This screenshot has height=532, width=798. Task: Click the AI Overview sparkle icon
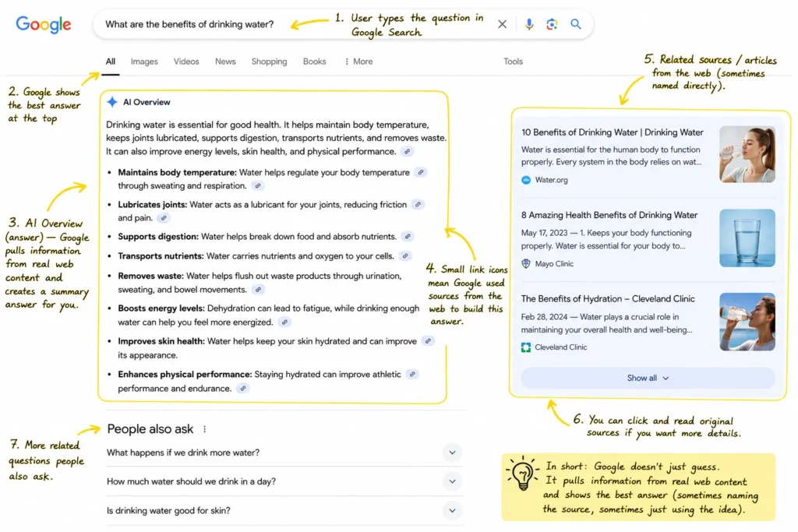112,102
